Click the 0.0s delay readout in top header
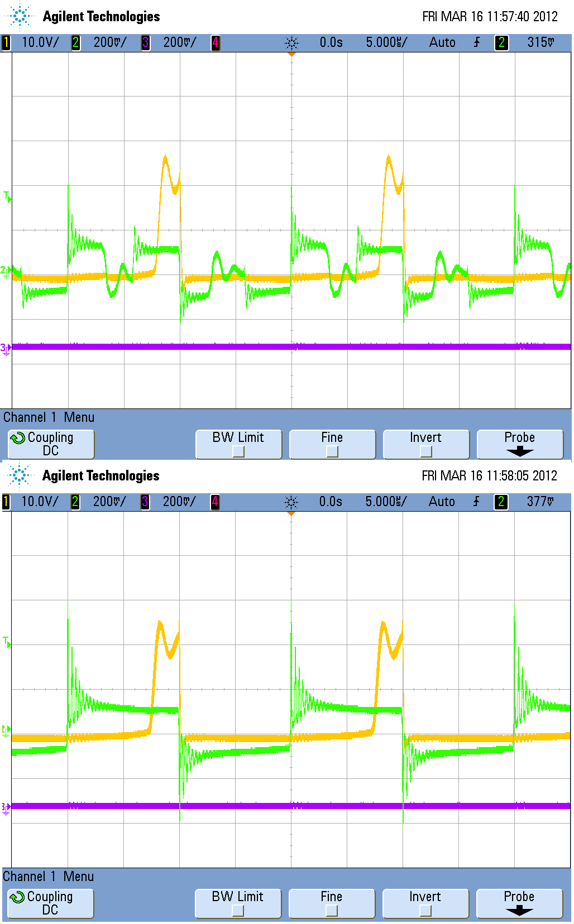 (x=331, y=42)
